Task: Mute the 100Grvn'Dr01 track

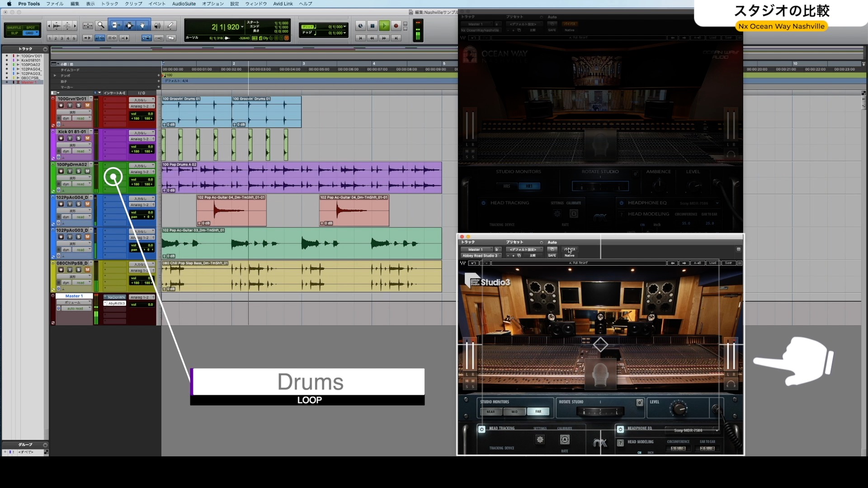Action: click(87, 105)
